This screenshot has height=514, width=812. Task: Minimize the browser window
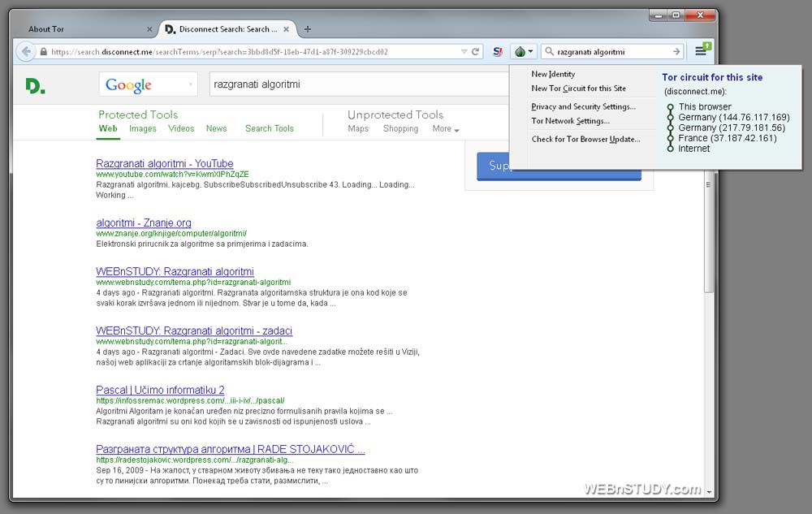pos(659,15)
